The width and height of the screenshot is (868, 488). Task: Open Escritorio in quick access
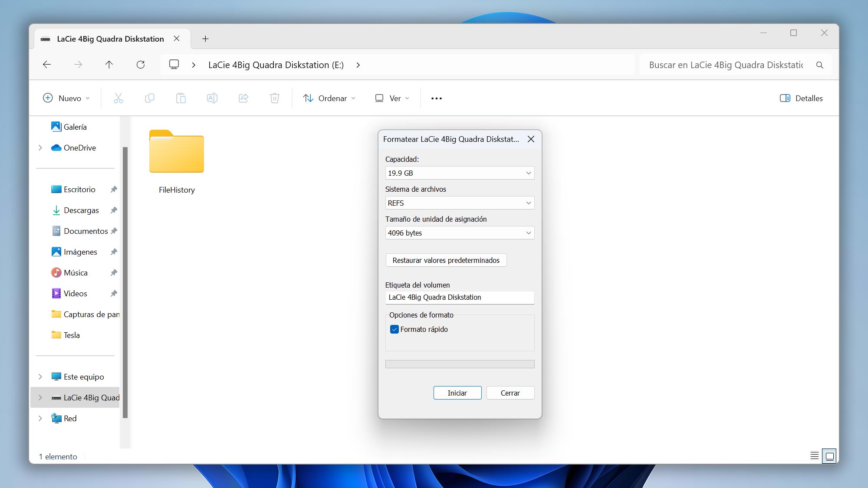[x=79, y=190]
